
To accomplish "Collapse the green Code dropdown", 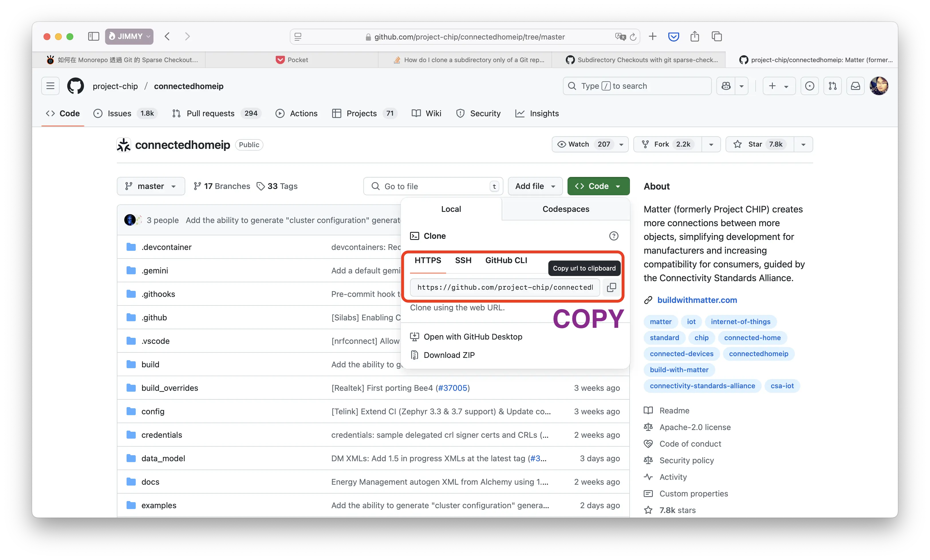I will click(598, 186).
